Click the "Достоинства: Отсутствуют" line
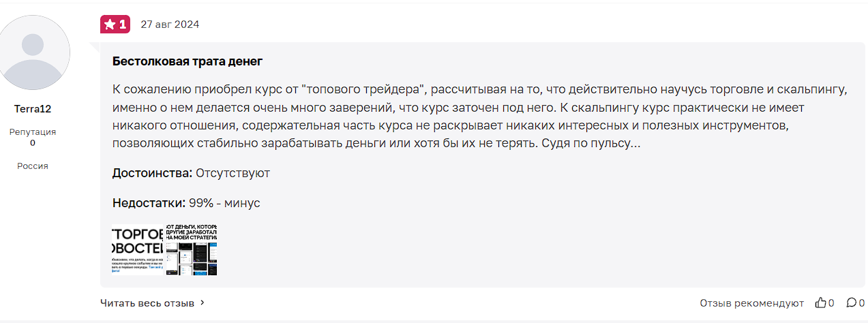 [191, 173]
